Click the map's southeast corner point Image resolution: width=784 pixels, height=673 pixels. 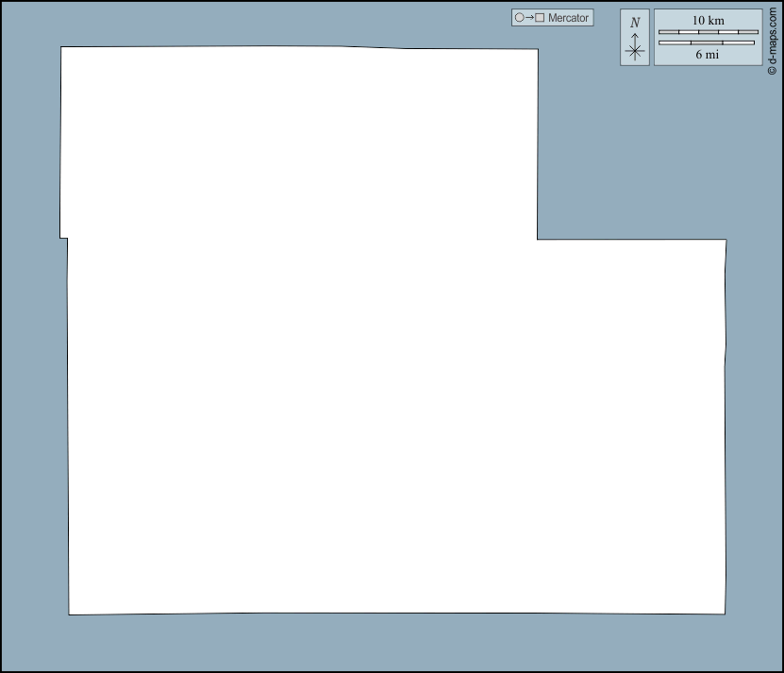[x=725, y=613]
